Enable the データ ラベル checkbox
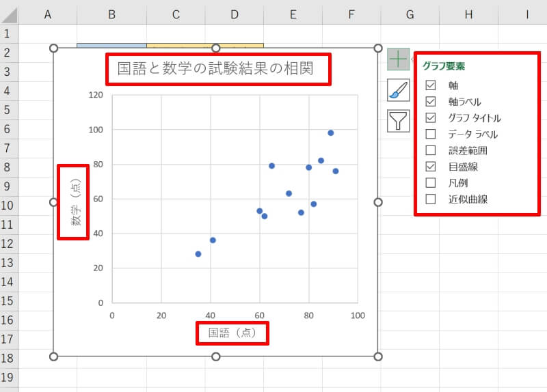Viewport: 547px width, 392px height. [431, 134]
